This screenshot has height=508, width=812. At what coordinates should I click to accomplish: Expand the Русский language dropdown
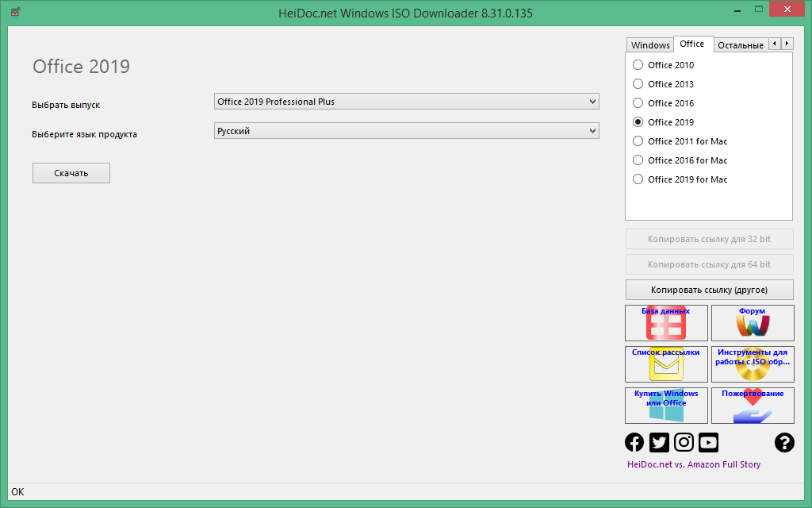(x=407, y=131)
